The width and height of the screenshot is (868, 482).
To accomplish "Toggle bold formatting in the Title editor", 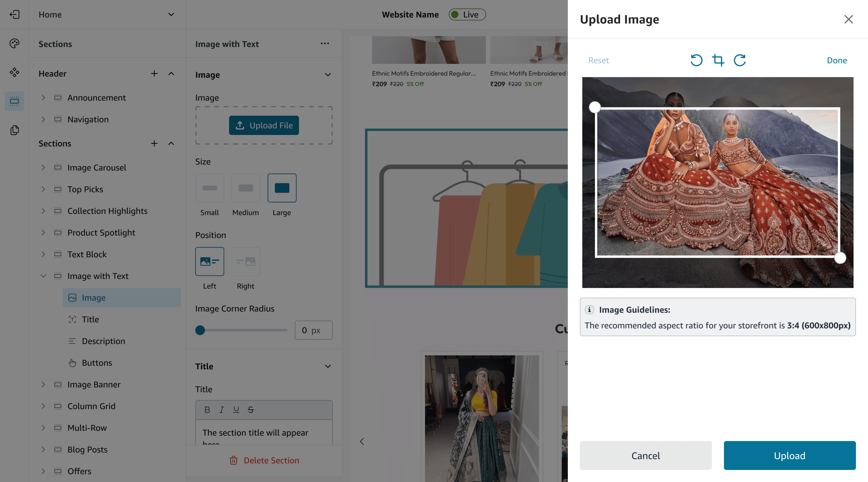I will [207, 410].
